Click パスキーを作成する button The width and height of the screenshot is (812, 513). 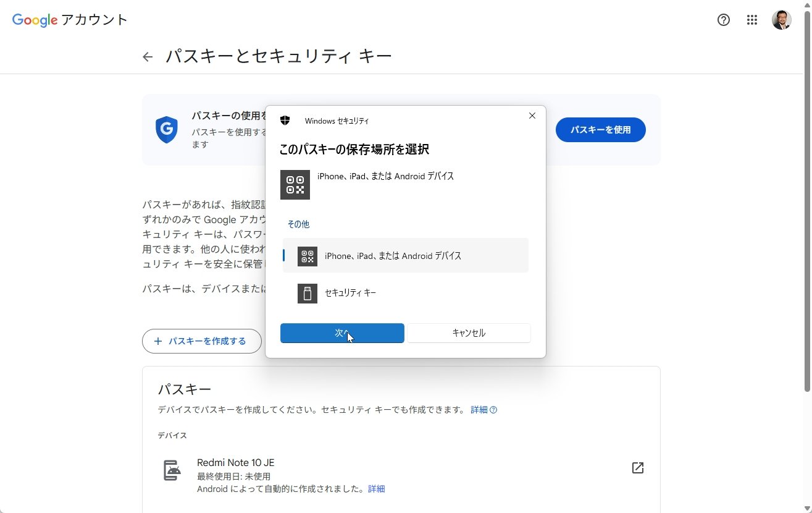(202, 341)
